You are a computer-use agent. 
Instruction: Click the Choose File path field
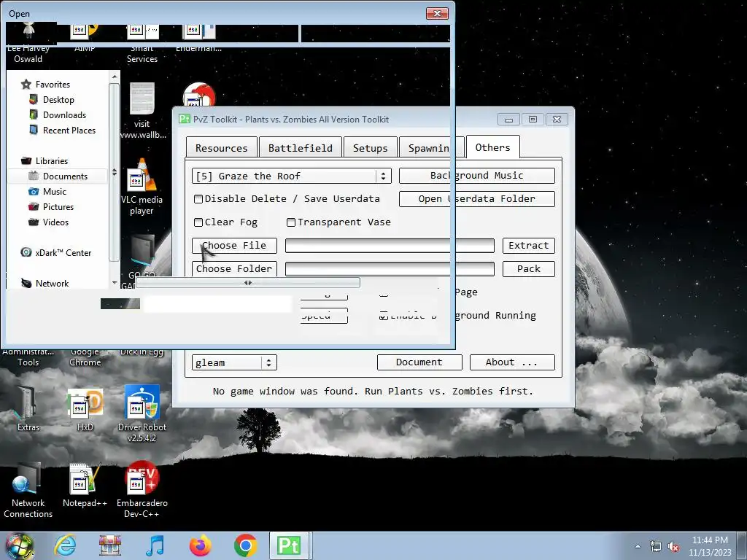click(x=390, y=245)
